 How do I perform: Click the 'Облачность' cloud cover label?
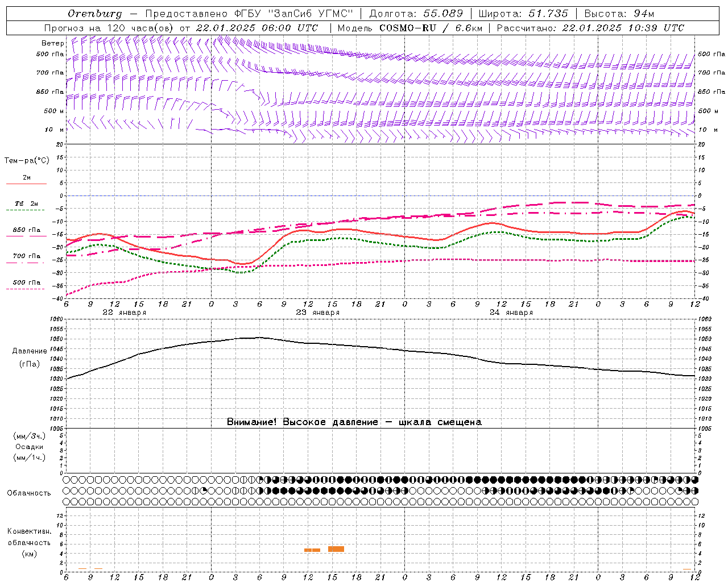pos(28,493)
